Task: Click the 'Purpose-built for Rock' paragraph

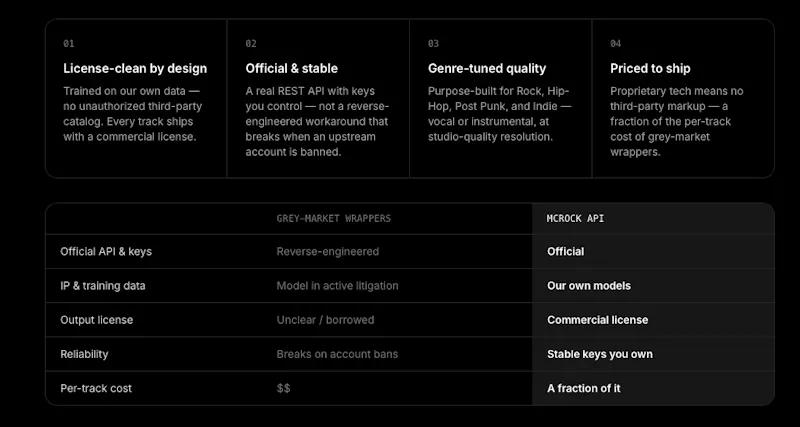Action: point(499,114)
